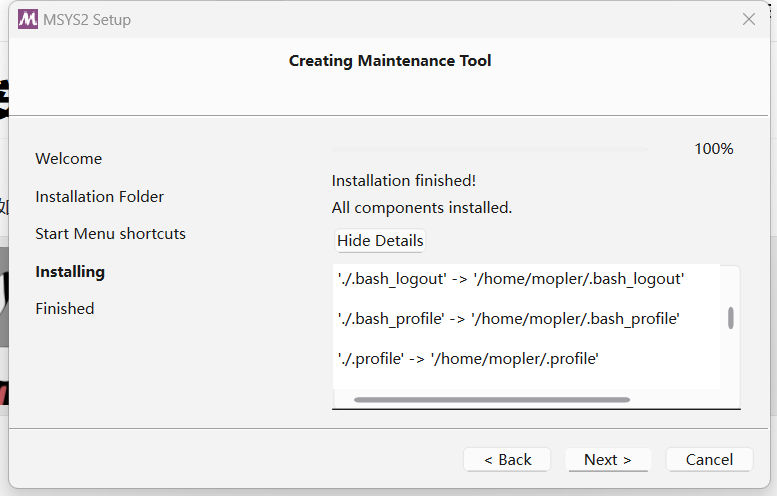
Task: Click the ./.profile log entry
Action: tap(468, 358)
